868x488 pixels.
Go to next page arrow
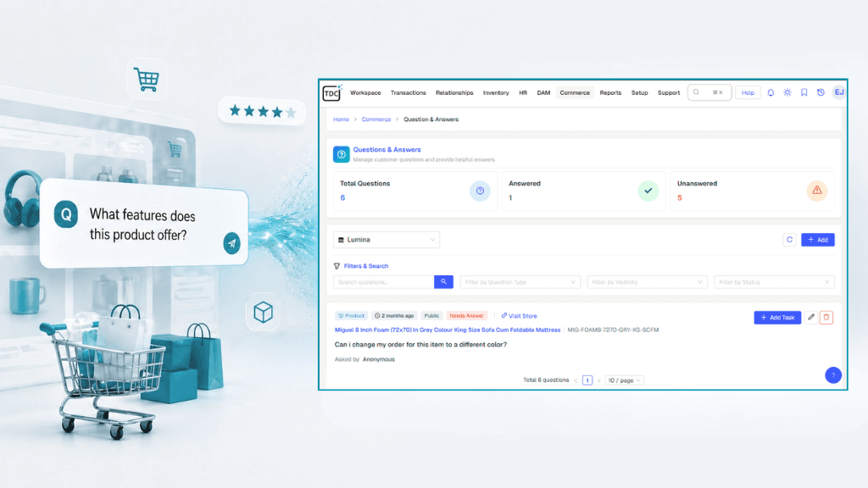click(x=599, y=380)
